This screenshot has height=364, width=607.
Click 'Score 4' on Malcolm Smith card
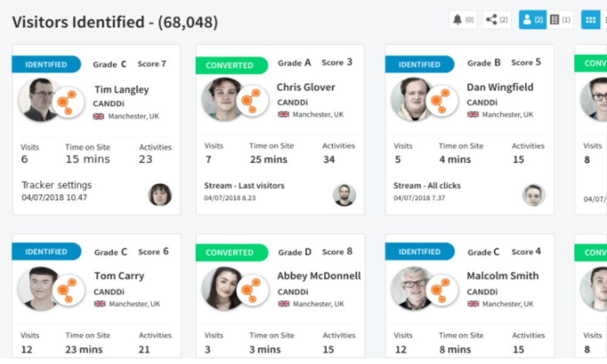point(526,252)
